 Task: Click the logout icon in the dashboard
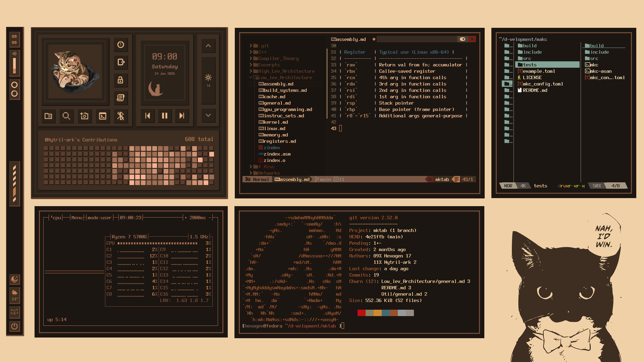click(x=121, y=62)
